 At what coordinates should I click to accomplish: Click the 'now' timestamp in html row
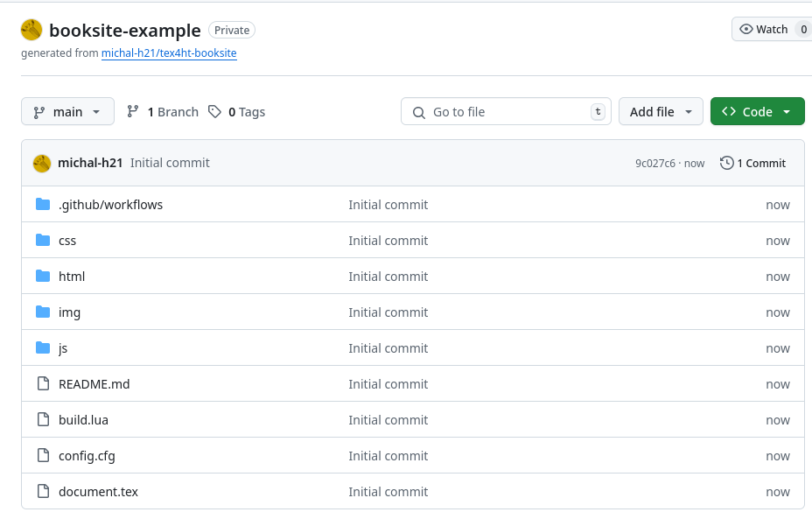(x=778, y=277)
